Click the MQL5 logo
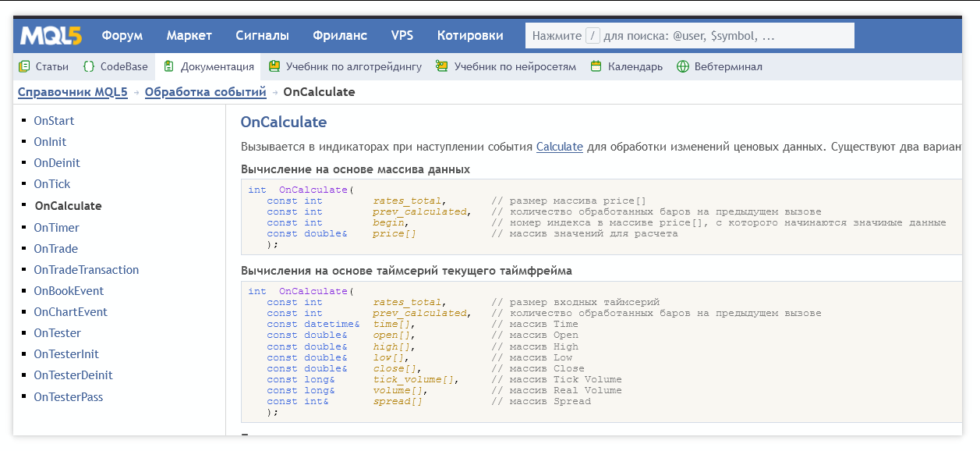Image resolution: width=980 pixels, height=451 pixels. point(51,36)
